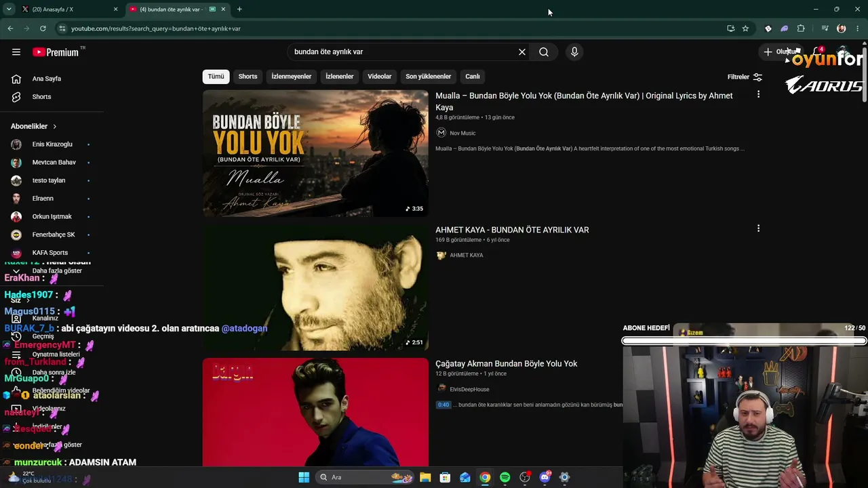Open Spotify from the taskbar
Image resolution: width=868 pixels, height=488 pixels.
[x=505, y=477]
